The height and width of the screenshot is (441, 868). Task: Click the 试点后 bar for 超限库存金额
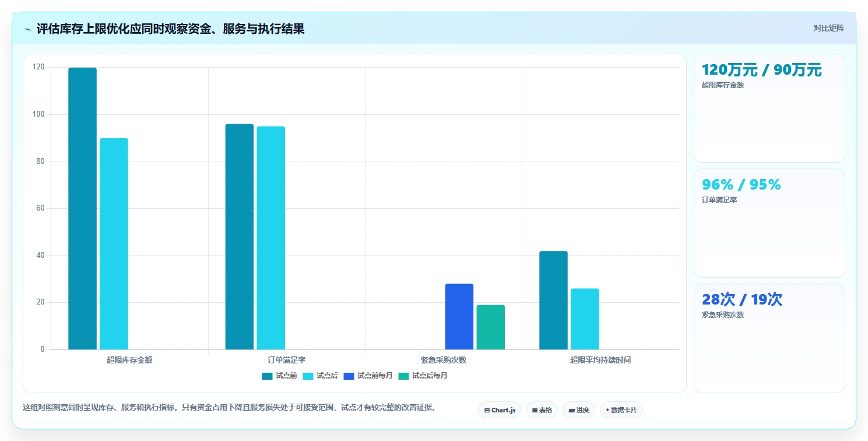114,244
